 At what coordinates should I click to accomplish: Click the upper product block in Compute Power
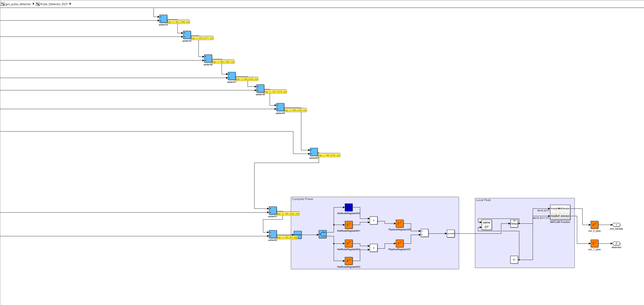click(x=373, y=221)
